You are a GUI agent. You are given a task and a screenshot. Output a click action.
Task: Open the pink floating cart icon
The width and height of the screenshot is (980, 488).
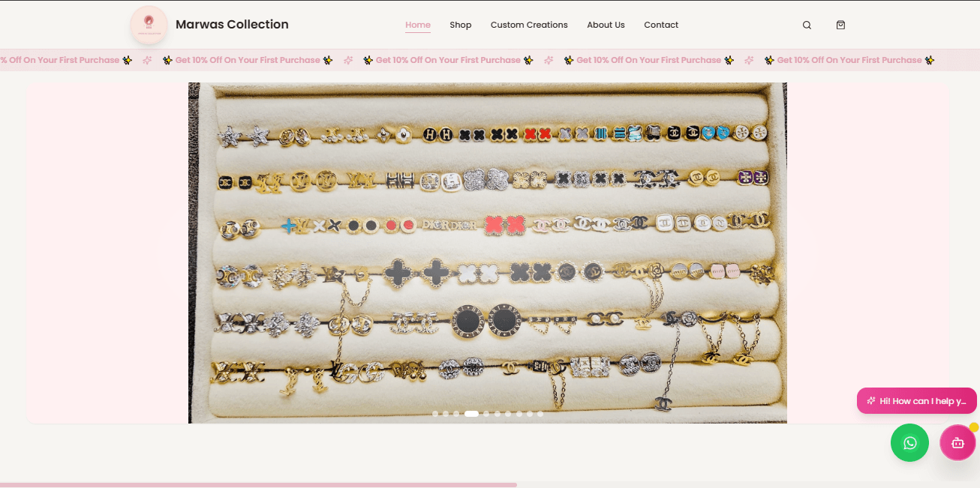click(957, 442)
